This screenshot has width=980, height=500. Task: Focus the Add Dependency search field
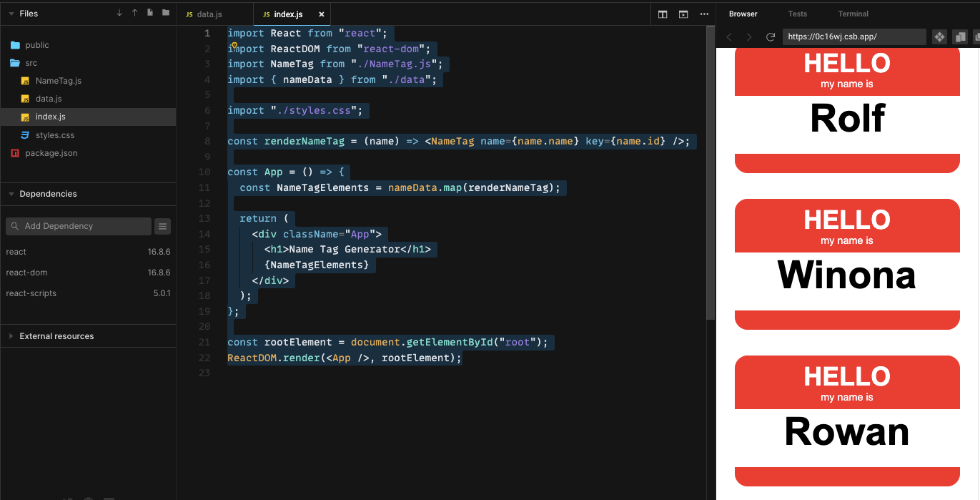pyautogui.click(x=79, y=226)
